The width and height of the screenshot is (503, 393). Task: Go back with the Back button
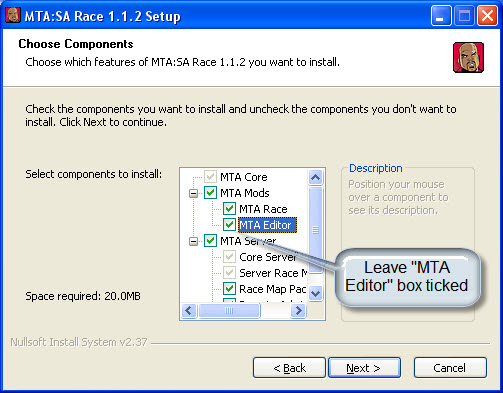pyautogui.click(x=289, y=368)
